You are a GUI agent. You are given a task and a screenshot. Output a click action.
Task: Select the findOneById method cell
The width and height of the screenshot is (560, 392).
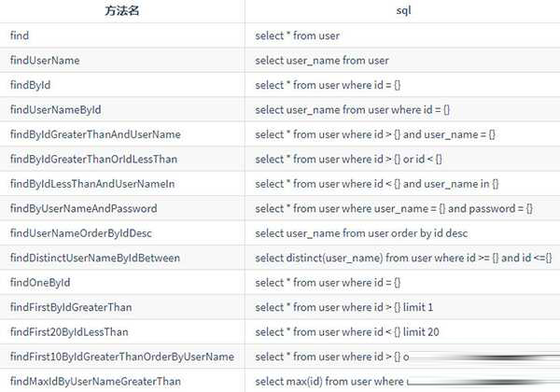(x=40, y=282)
